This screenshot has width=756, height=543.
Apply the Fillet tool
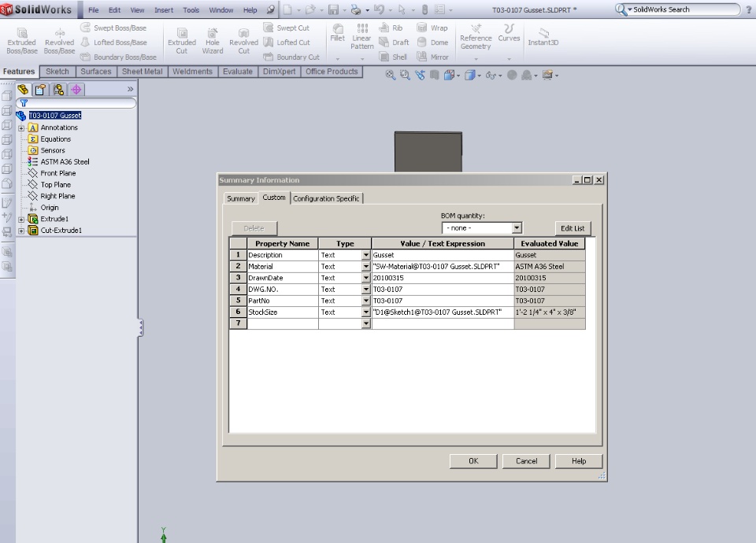click(338, 33)
